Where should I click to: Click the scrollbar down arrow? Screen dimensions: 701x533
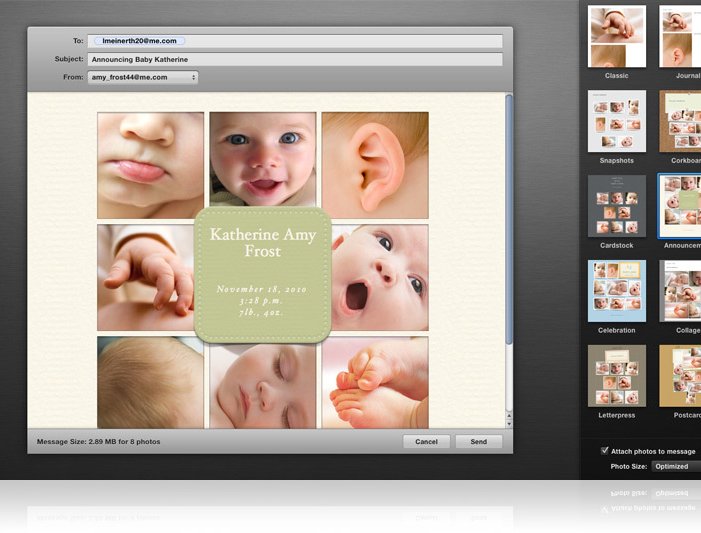(509, 424)
